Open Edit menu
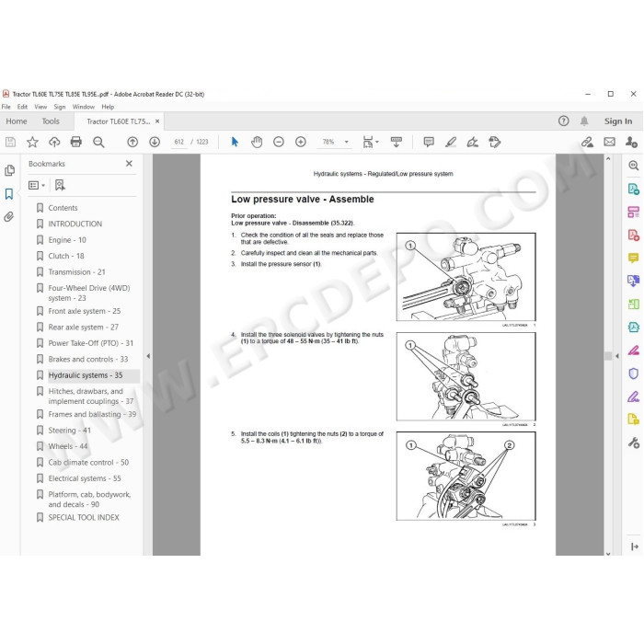 [22, 107]
